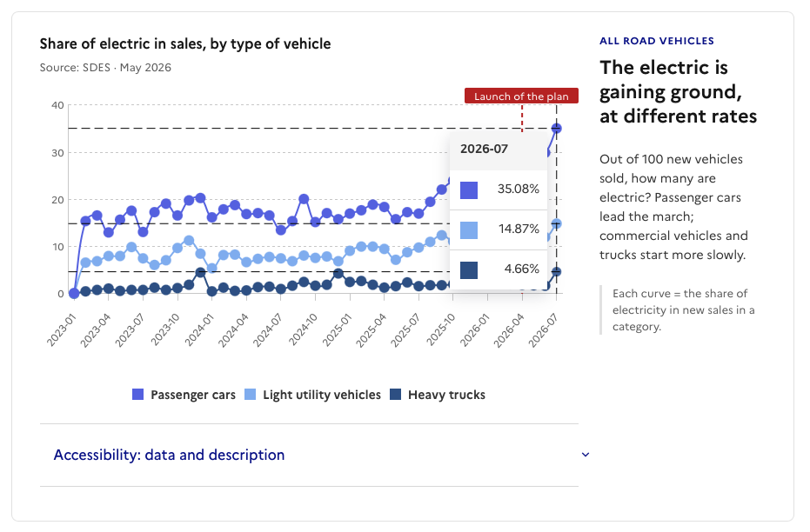Click the 35.08% tooltip color swatch
810x532 pixels.
click(x=469, y=190)
